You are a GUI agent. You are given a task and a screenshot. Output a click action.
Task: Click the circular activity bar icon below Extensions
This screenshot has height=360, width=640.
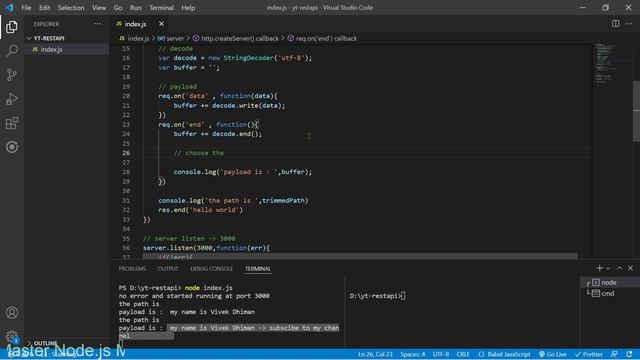[x=12, y=147]
